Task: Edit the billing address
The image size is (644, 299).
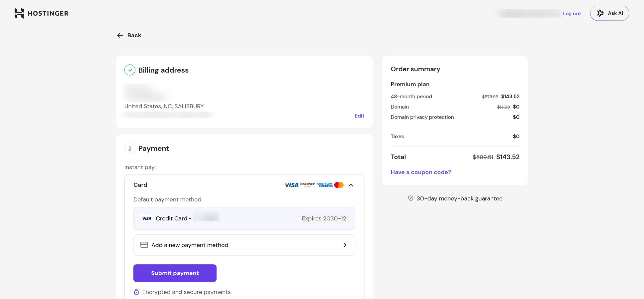Action: tap(359, 116)
